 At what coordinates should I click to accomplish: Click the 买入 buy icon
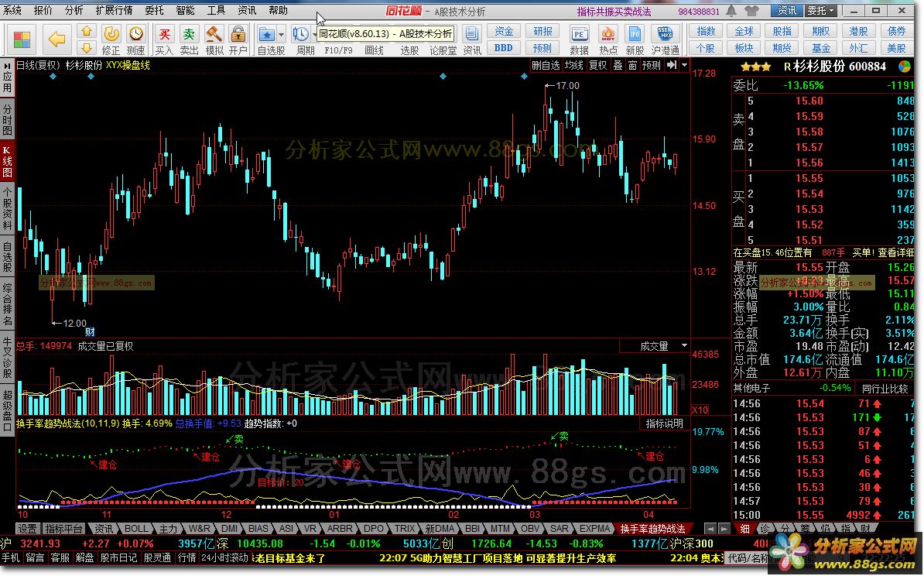(x=164, y=34)
